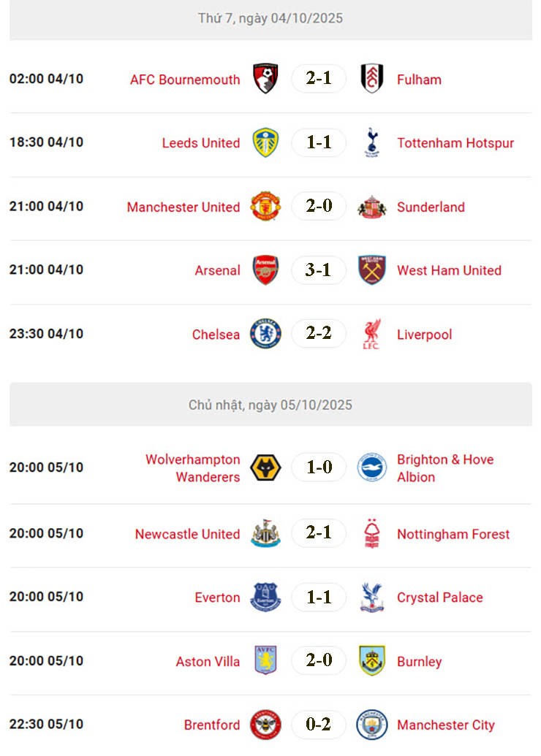Open the Brighton & Hove Albion link
Image resolution: width=541 pixels, height=756 pixels.
click(445, 467)
